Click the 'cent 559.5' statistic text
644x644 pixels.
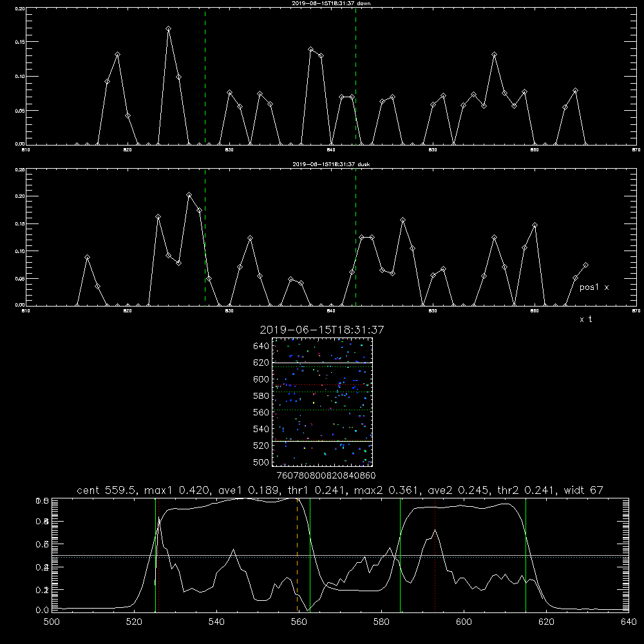(x=107, y=490)
